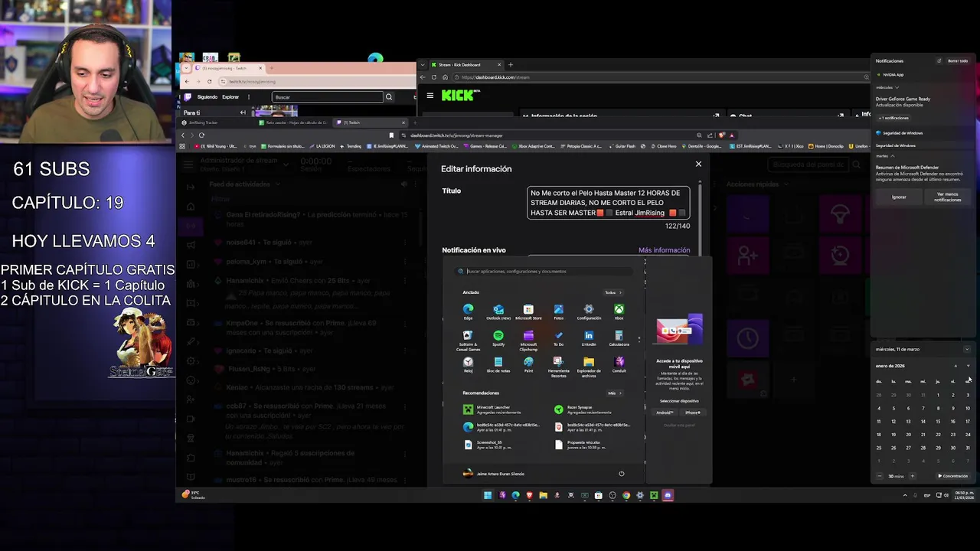Launch LinkedIn from pinned apps

coord(589,338)
